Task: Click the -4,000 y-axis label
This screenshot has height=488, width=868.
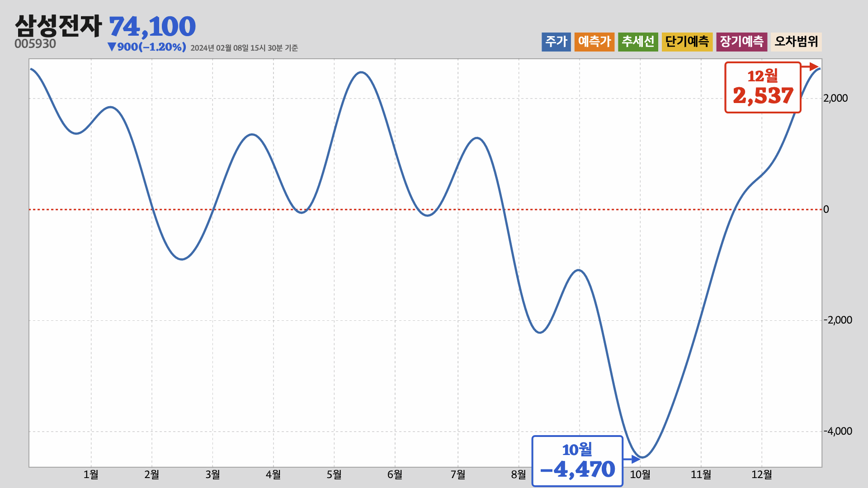Action: [x=838, y=432]
